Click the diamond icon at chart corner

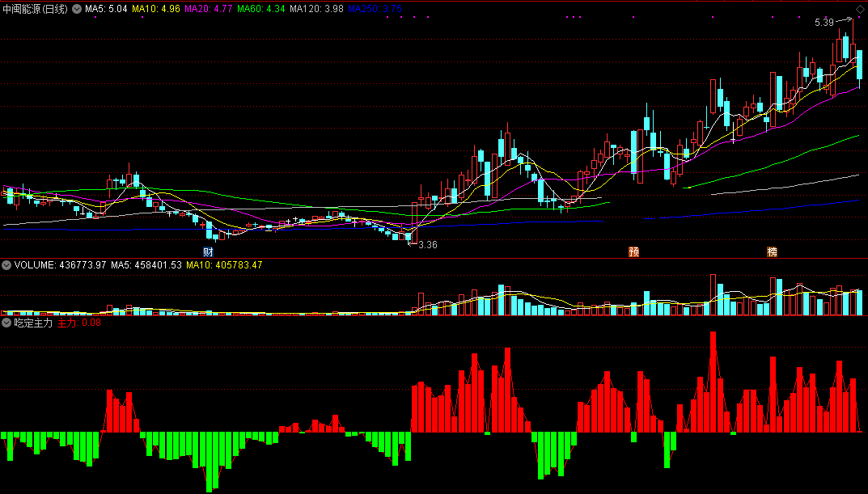(860, 10)
